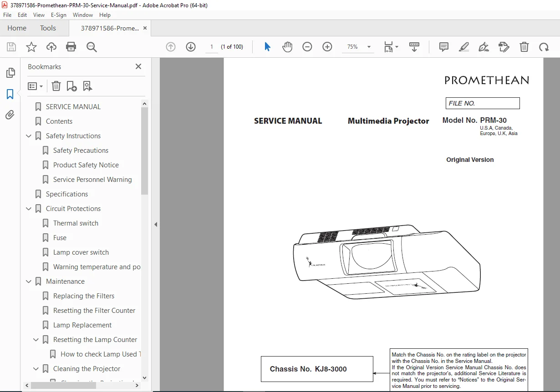Save the file with the floppy disk icon

tap(11, 47)
